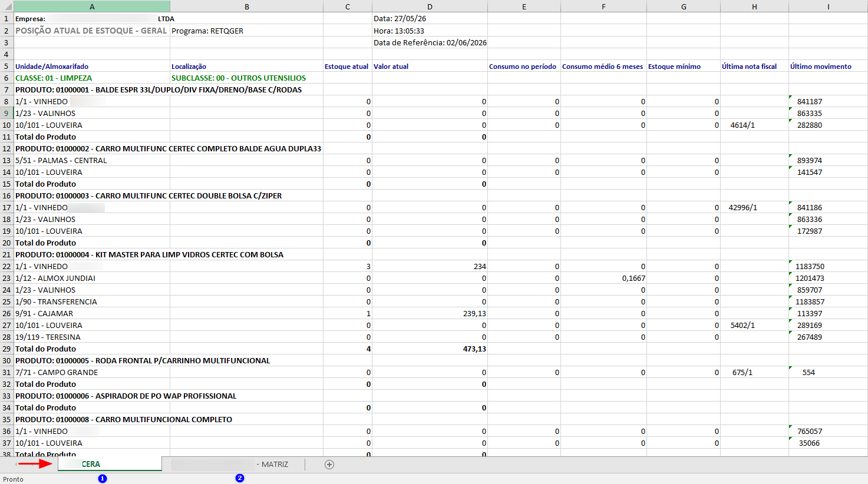Image resolution: width=868 pixels, height=484 pixels.
Task: Click the PRODUTO 01000004 KIT MASTER row
Action: [x=149, y=254]
